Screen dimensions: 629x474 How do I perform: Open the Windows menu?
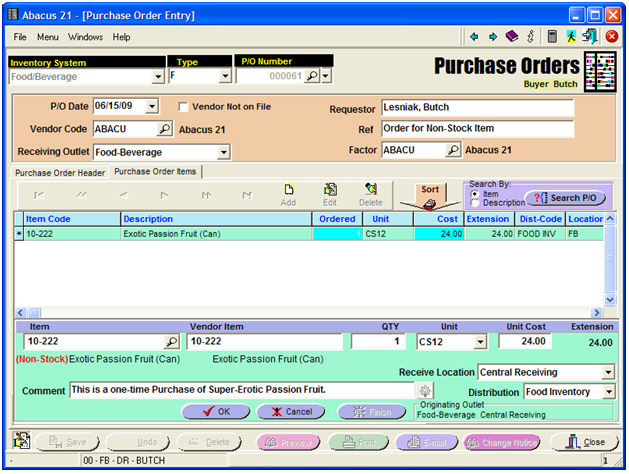tap(85, 37)
